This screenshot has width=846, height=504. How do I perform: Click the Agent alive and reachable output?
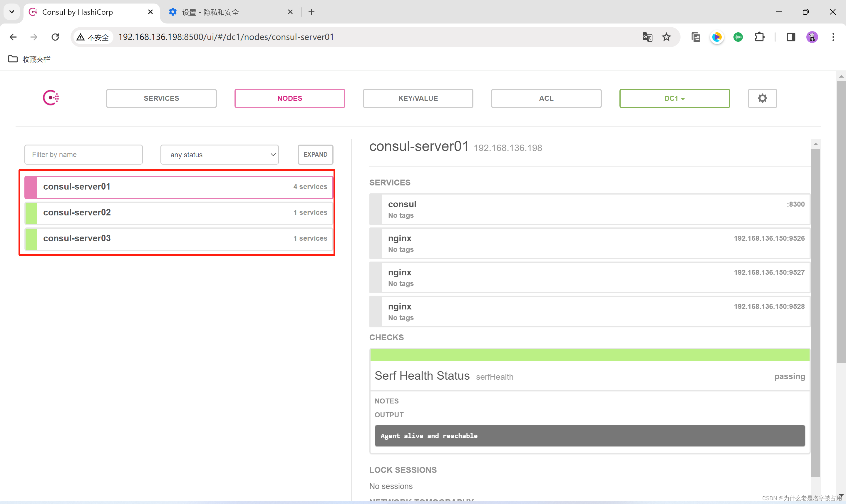590,436
